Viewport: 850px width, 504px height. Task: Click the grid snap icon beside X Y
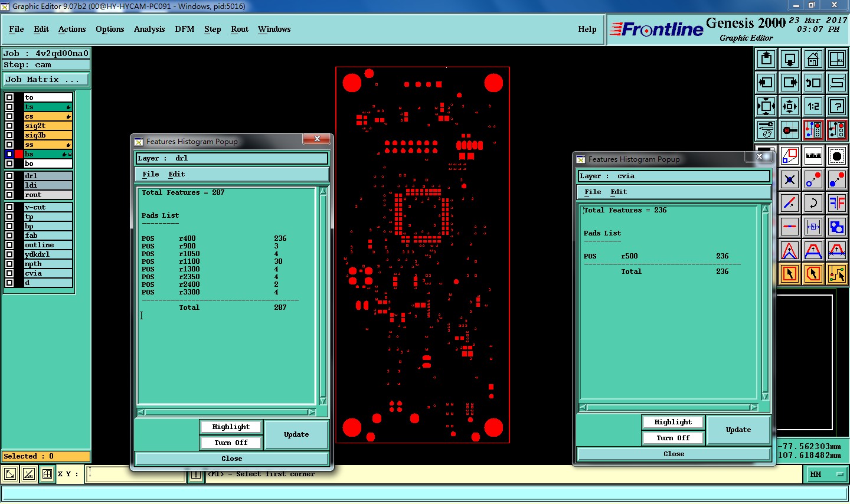tap(47, 474)
